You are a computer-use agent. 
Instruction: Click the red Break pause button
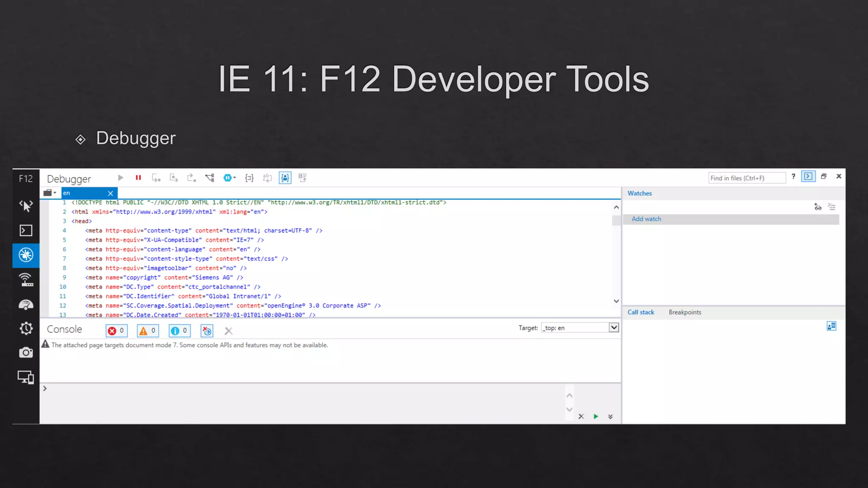pos(138,178)
